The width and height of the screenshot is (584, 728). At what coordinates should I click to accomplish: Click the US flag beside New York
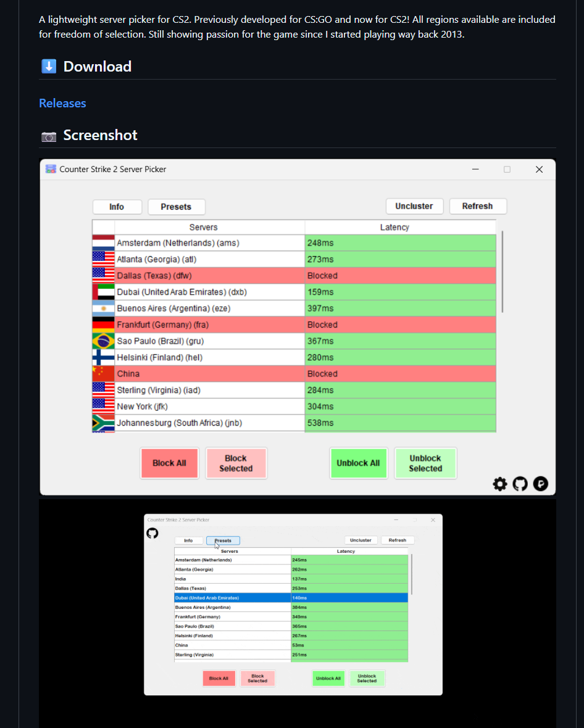(103, 406)
